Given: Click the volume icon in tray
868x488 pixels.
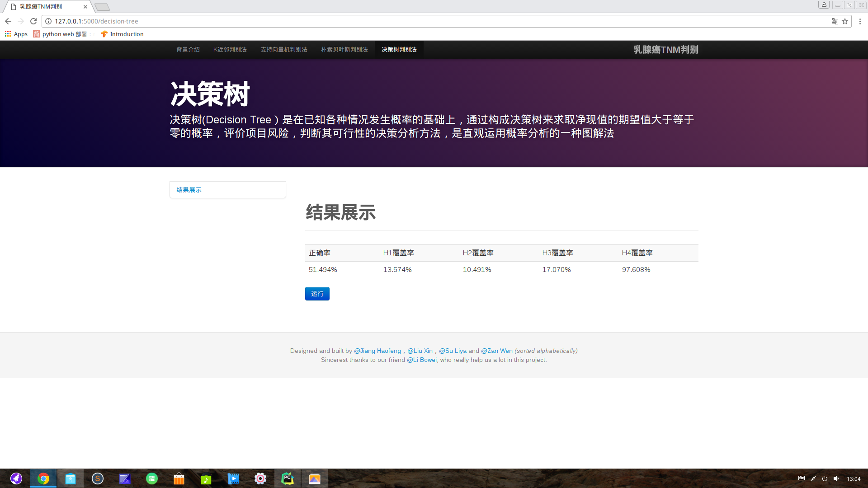Looking at the screenshot, I should click(x=836, y=479).
